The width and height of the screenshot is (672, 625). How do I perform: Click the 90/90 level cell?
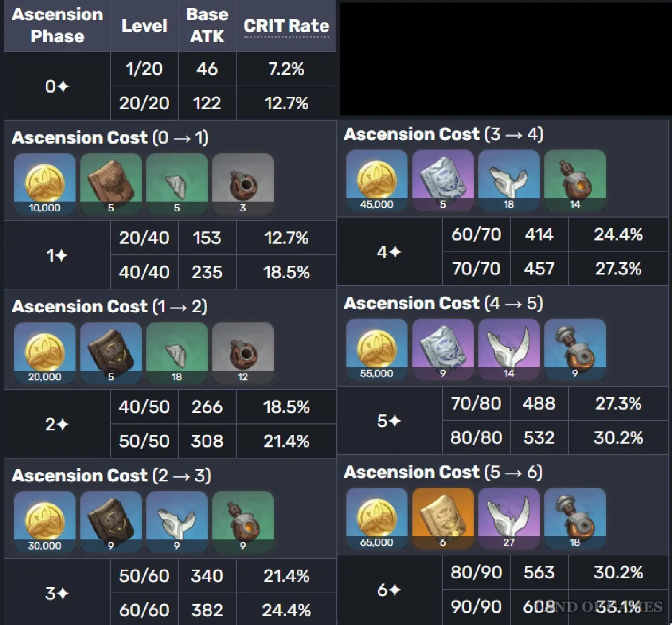(x=476, y=606)
